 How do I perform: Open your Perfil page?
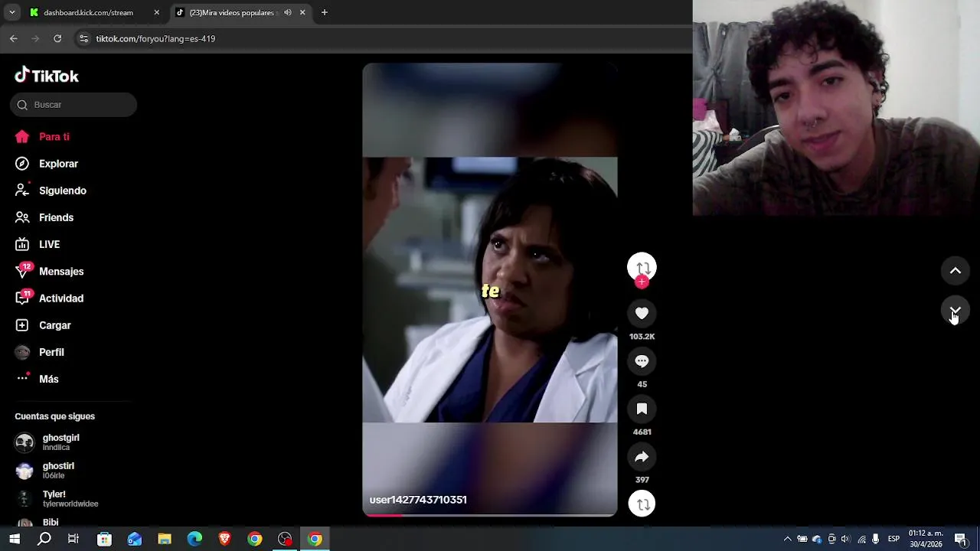(x=40, y=352)
